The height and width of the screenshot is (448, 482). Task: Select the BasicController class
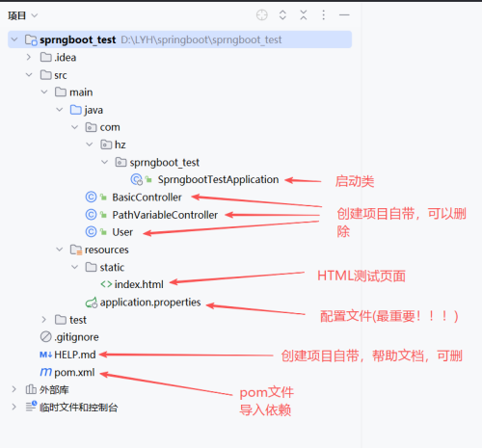(x=147, y=197)
